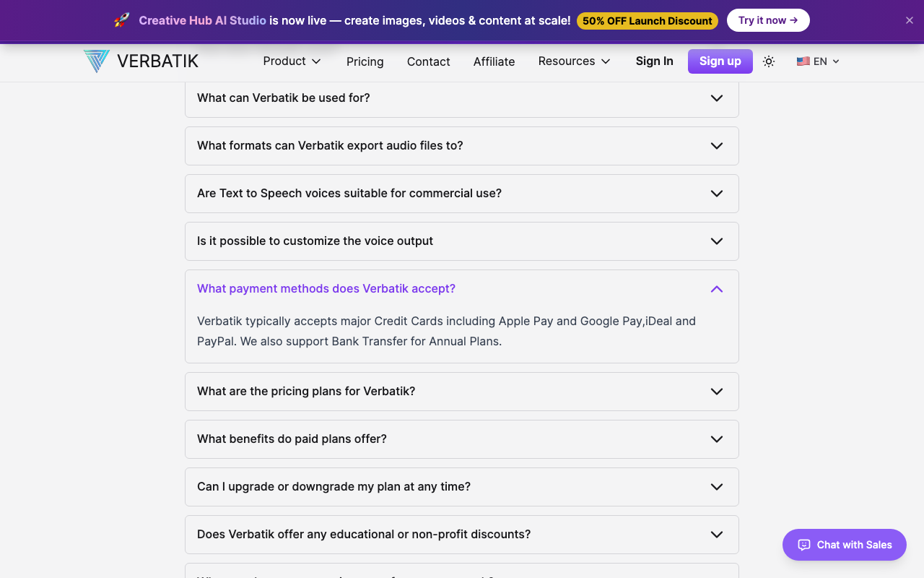This screenshot has width=924, height=578.
Task: Open the EN language selector
Action: (819, 61)
